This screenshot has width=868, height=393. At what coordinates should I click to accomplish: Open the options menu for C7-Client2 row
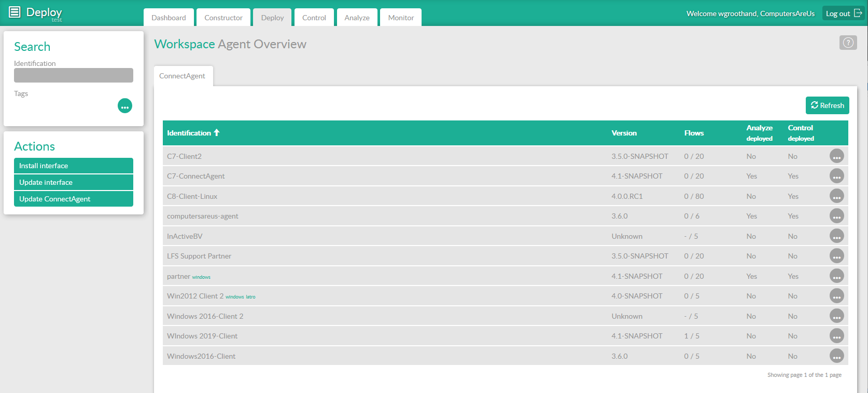point(836,156)
